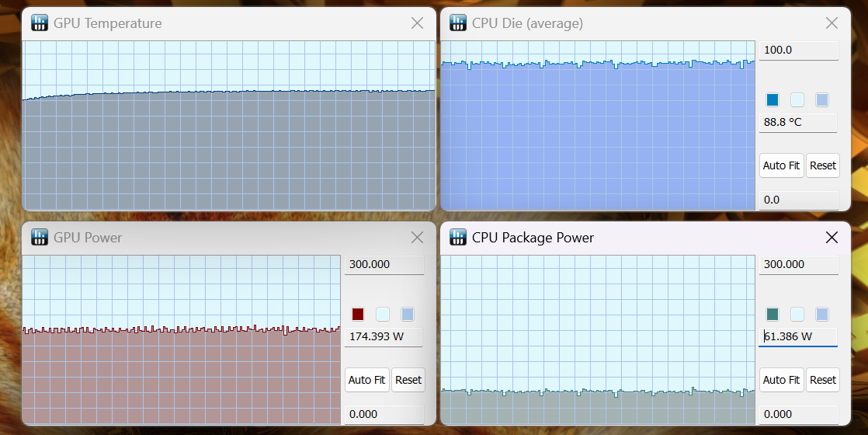Close the CPU Die (average) window
Image resolution: width=868 pixels, height=435 pixels.
[832, 23]
